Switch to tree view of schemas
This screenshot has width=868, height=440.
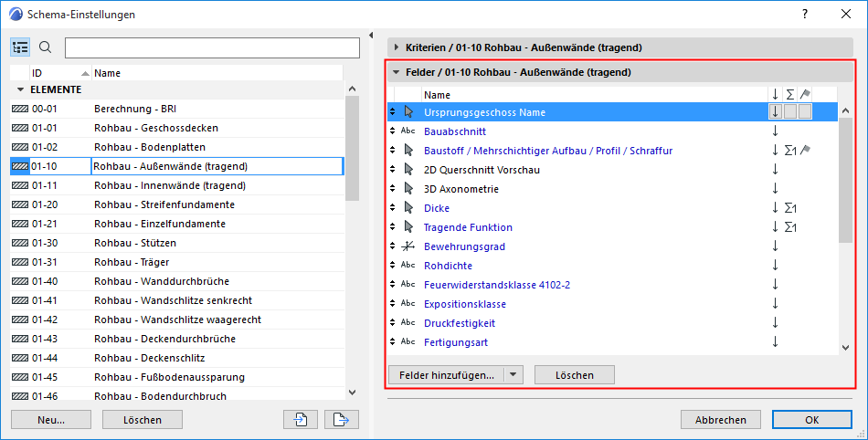tap(20, 47)
